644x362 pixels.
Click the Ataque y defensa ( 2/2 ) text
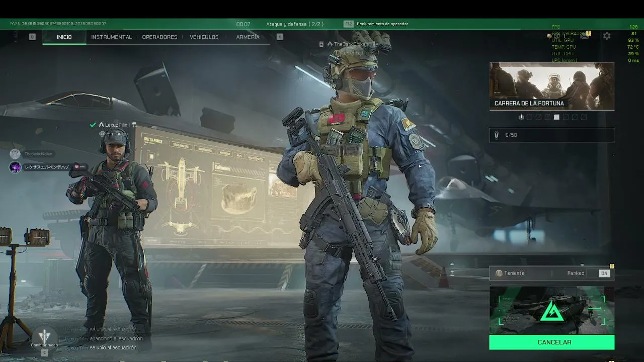click(x=295, y=24)
